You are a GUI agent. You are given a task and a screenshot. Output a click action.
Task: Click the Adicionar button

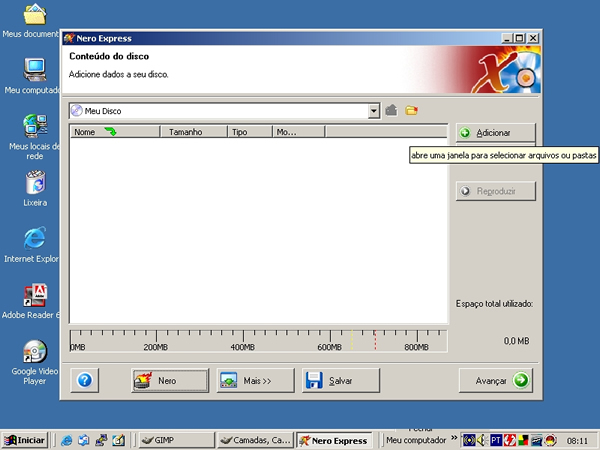pos(496,133)
